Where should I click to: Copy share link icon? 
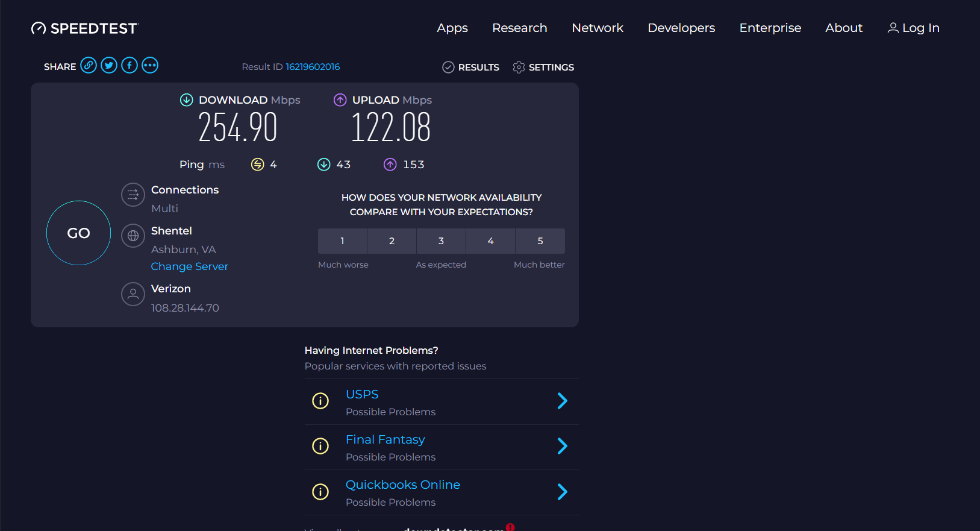[89, 65]
